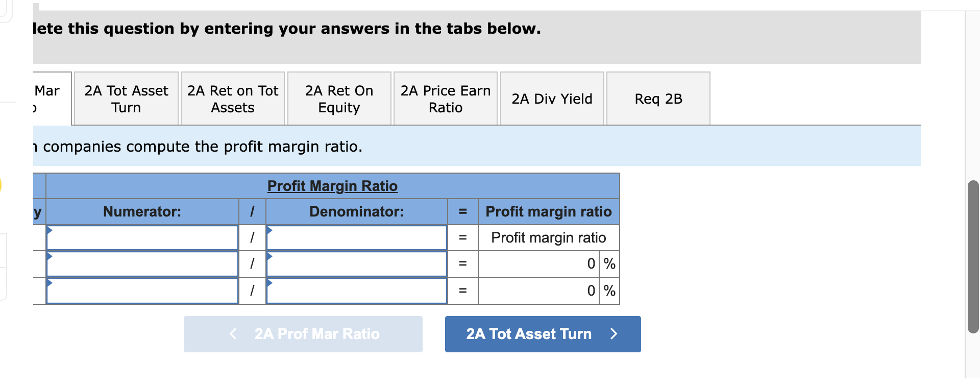This screenshot has height=385, width=980.
Task: Open the first Numerator dropdown cell
Action: point(142,237)
